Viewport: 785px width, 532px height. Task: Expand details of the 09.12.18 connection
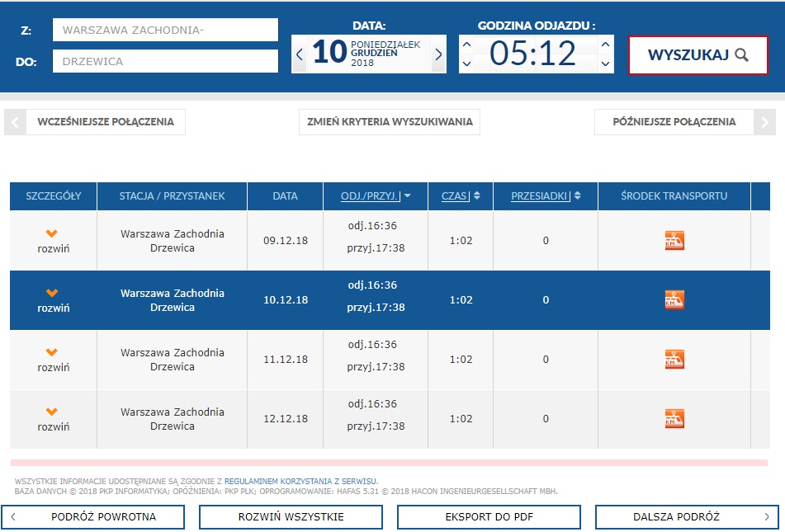[53, 241]
